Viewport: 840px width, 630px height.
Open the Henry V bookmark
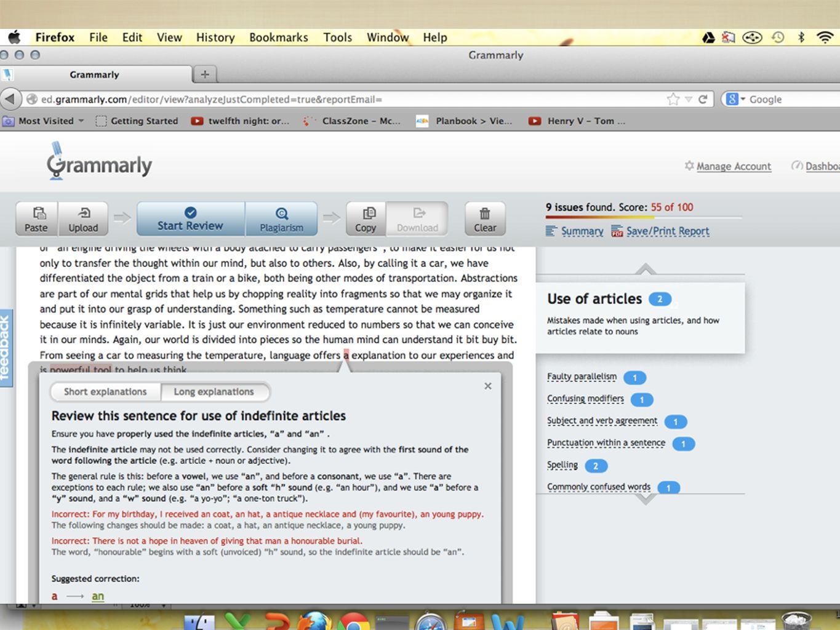click(x=577, y=121)
